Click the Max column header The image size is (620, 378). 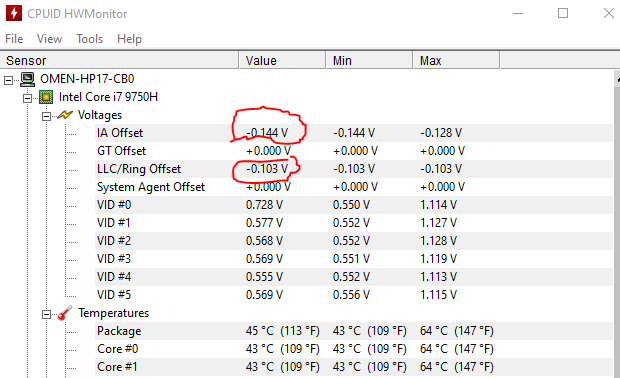[456, 60]
